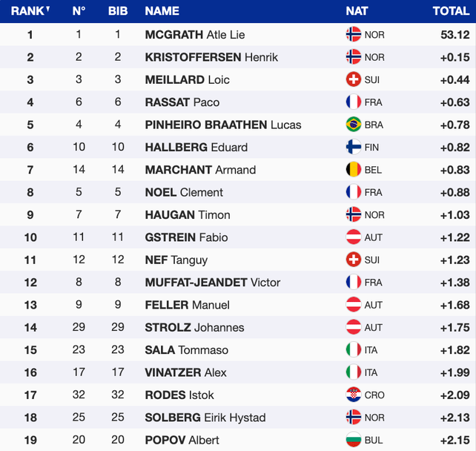476x451 pixels.
Task: Open NOEL Clement athlete link
Action: (184, 192)
